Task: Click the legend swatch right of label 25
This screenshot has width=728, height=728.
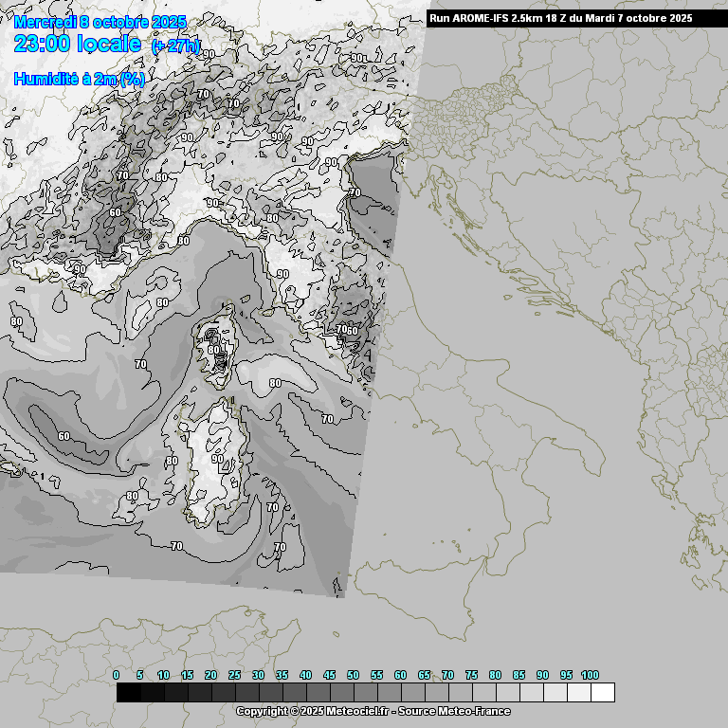Action: pyautogui.click(x=246, y=693)
